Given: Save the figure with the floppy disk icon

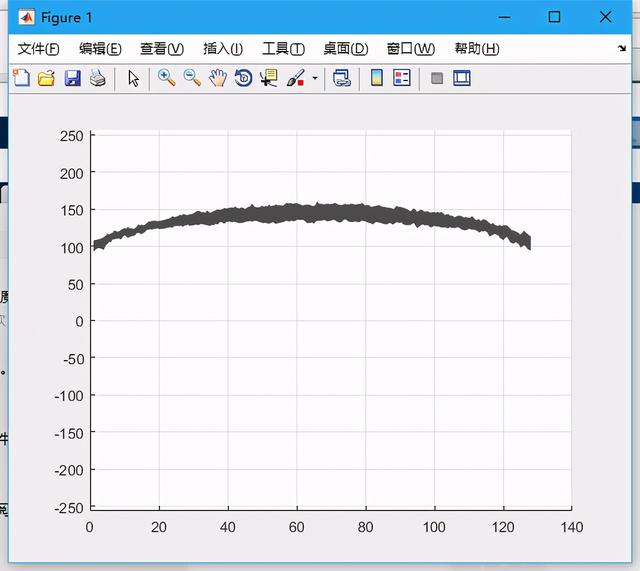Looking at the screenshot, I should point(72,78).
